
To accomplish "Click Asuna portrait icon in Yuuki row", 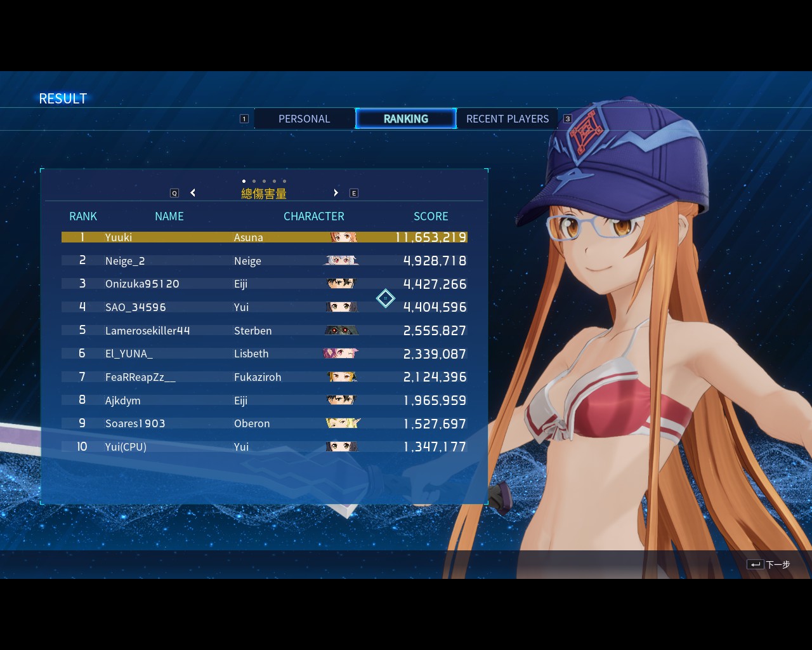I will (343, 237).
